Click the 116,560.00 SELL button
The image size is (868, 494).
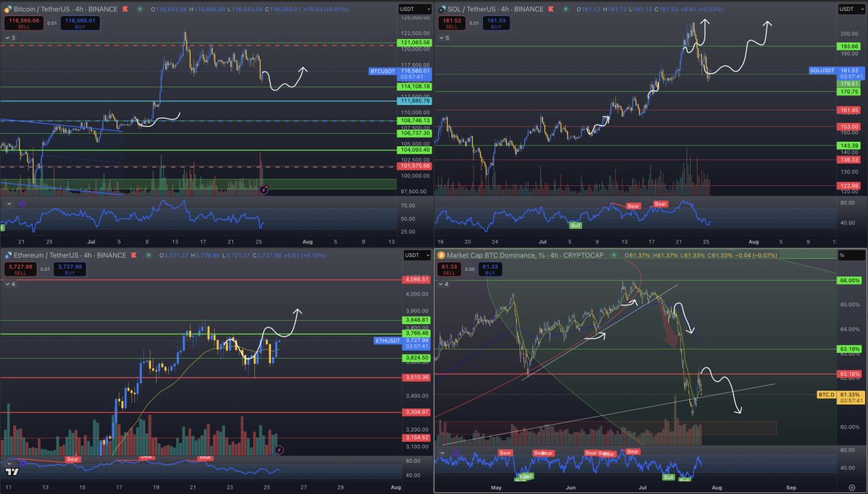click(24, 23)
